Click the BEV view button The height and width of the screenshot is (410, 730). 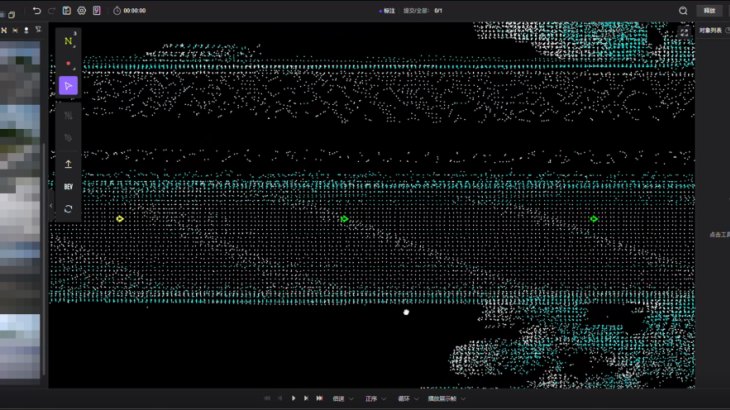pos(68,187)
